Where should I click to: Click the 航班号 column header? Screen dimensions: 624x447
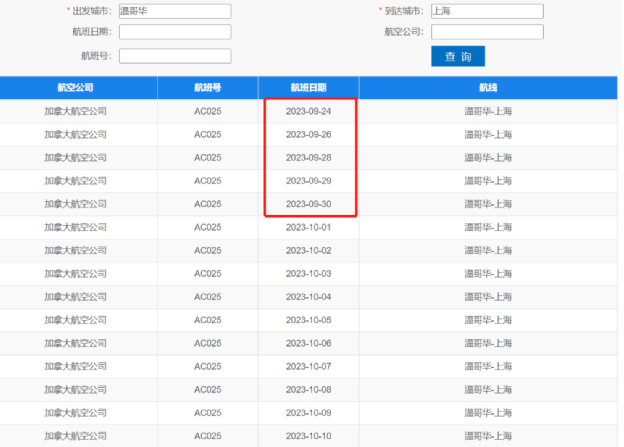click(x=207, y=88)
